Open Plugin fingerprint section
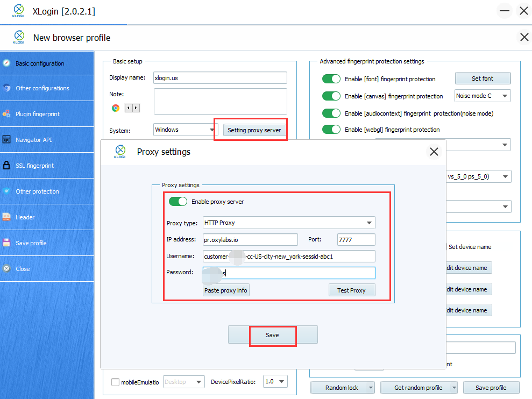This screenshot has height=399, width=532. click(47, 113)
